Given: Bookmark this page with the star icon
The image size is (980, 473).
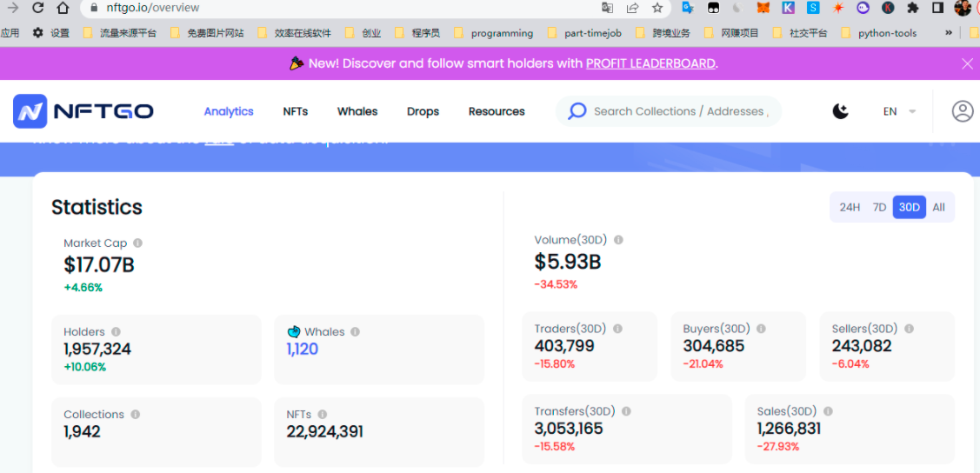Looking at the screenshot, I should click(x=657, y=8).
